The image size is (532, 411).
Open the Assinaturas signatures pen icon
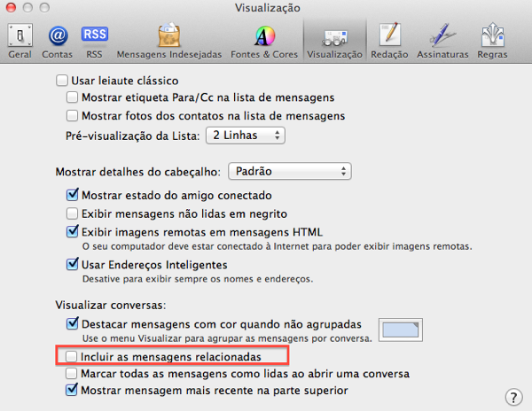(x=442, y=35)
